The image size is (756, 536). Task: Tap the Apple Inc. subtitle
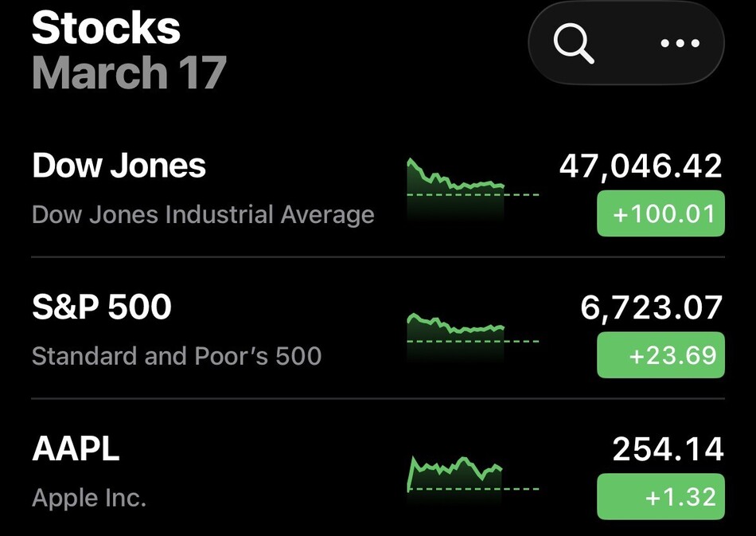pyautogui.click(x=89, y=499)
